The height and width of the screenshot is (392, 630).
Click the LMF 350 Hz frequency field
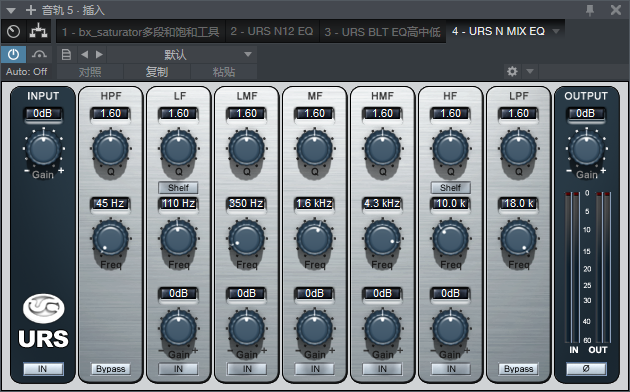(x=247, y=204)
